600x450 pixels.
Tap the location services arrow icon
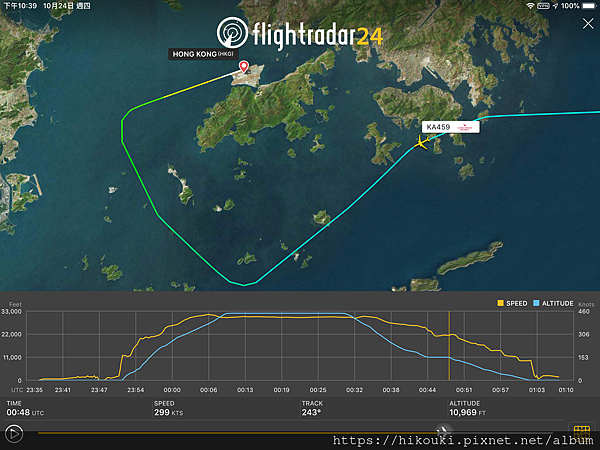coord(555,6)
